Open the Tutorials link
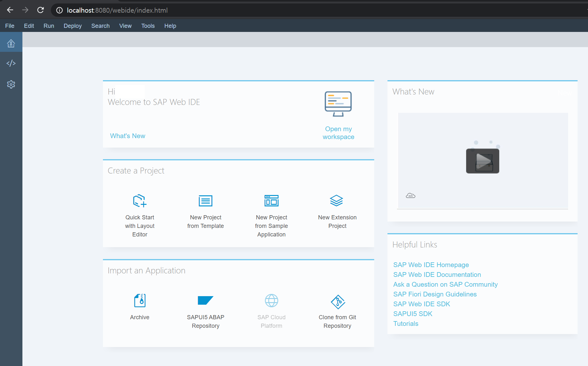The width and height of the screenshot is (588, 366). [405, 324]
